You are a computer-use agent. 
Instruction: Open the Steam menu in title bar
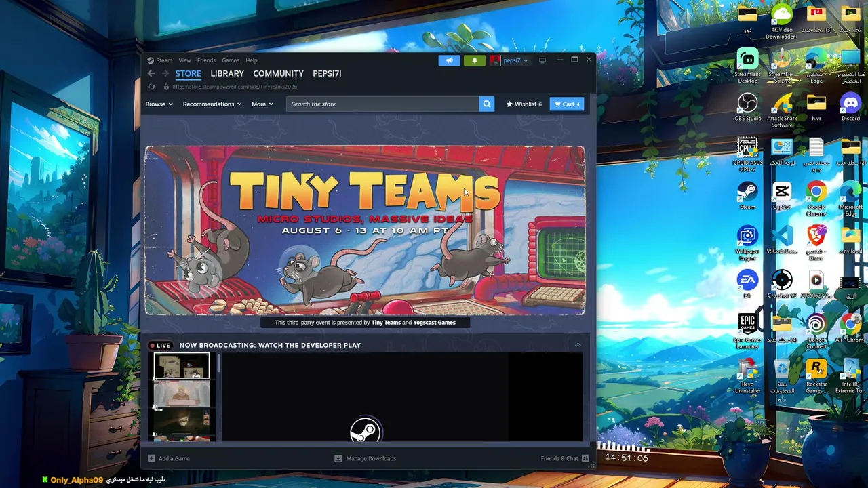click(164, 60)
